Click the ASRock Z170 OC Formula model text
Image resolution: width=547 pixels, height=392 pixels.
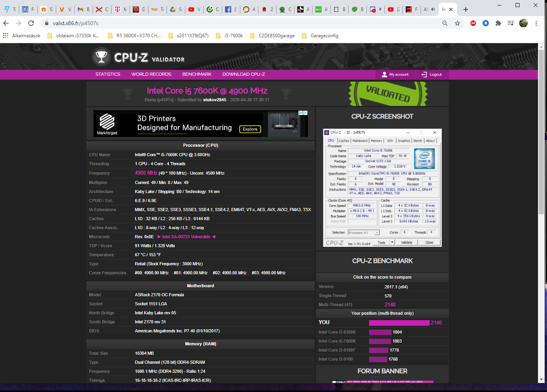[x=159, y=295]
